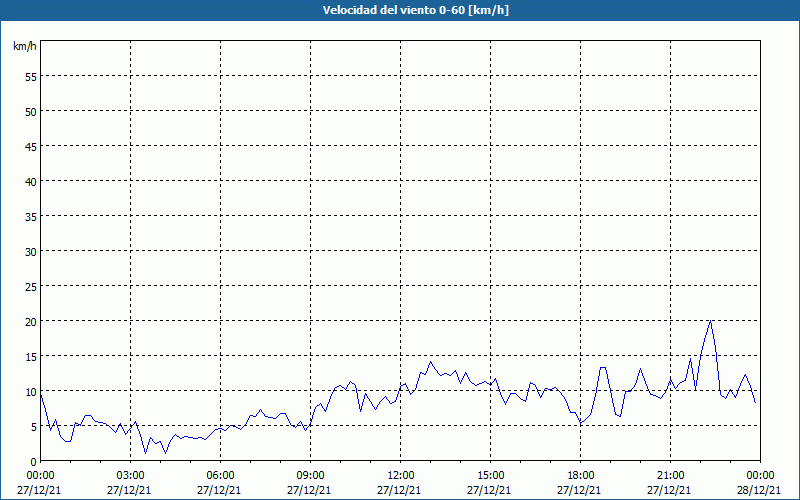Select the y-axis value "30"
The height and width of the screenshot is (500, 800).
point(31,252)
